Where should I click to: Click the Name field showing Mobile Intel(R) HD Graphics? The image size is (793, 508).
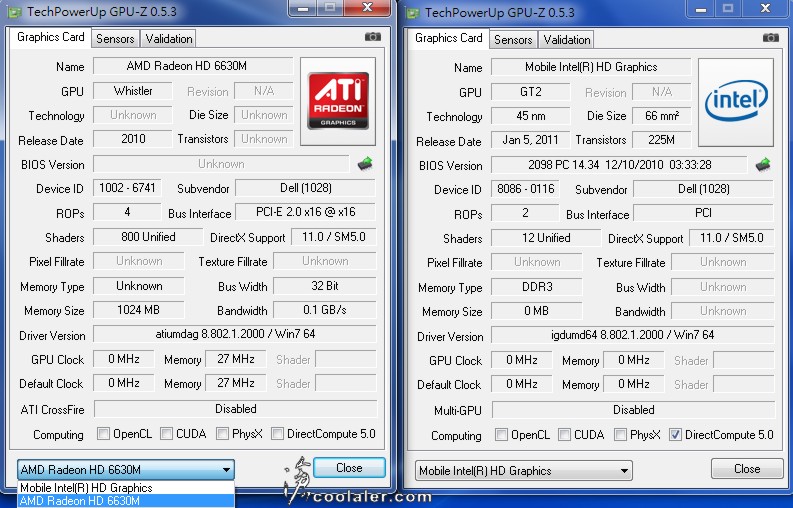[x=591, y=67]
